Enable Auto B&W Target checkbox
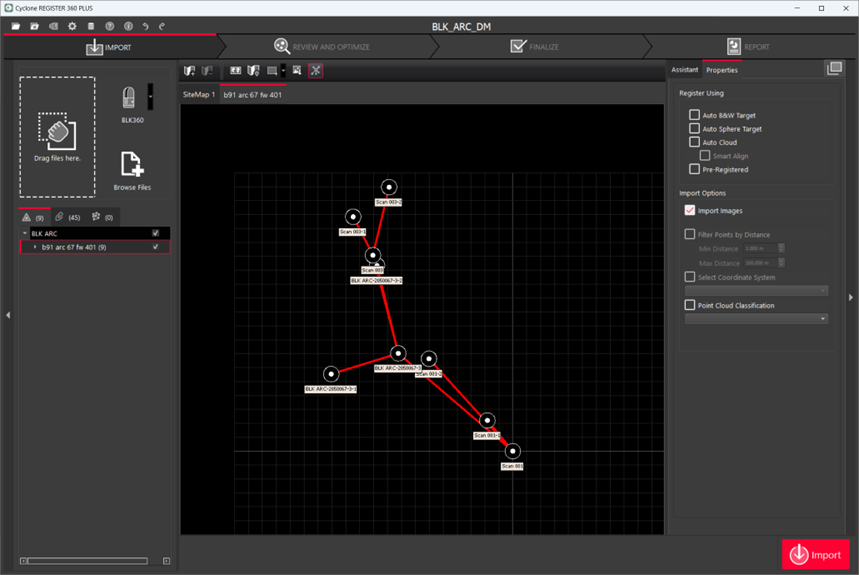The height and width of the screenshot is (575, 859). (x=695, y=116)
